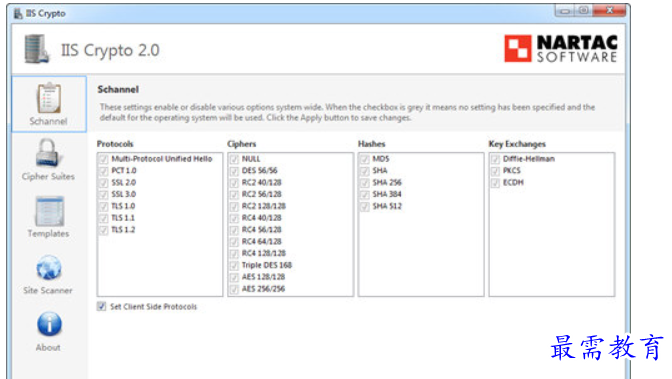Image resolution: width=672 pixels, height=379 pixels.
Task: Toggle the TLS 1.2 protocol checkbox
Action: [103, 230]
